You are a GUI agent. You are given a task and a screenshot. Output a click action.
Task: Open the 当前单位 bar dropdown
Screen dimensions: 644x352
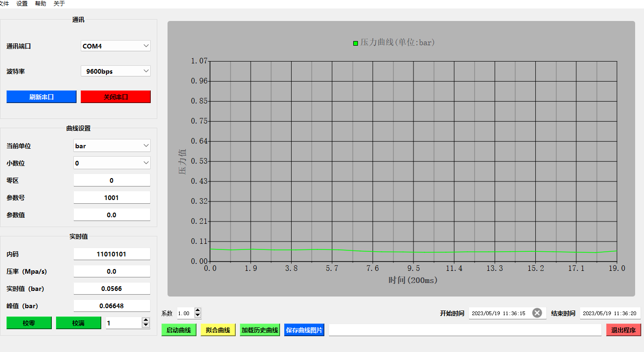[112, 145]
